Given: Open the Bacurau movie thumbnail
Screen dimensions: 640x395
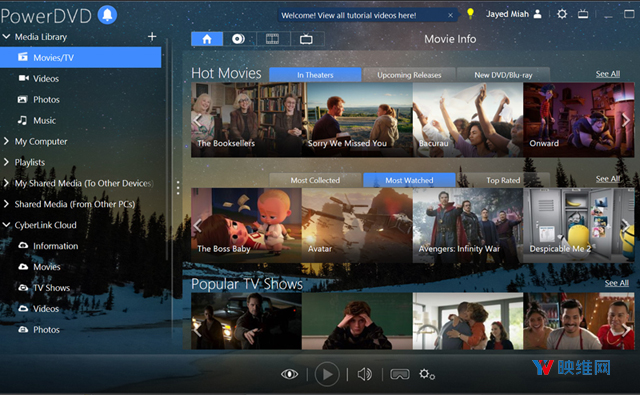Looking at the screenshot, I should tap(468, 120).
